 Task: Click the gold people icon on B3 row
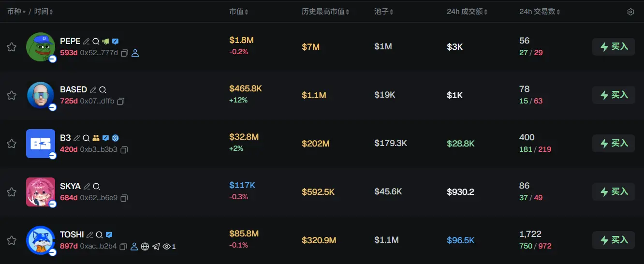96,138
